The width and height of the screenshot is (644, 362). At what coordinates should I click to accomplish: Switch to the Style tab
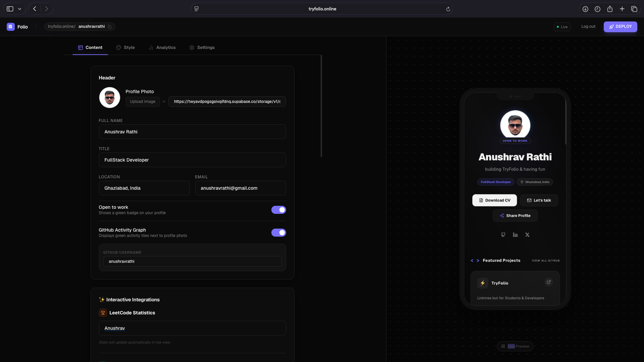[x=125, y=48]
